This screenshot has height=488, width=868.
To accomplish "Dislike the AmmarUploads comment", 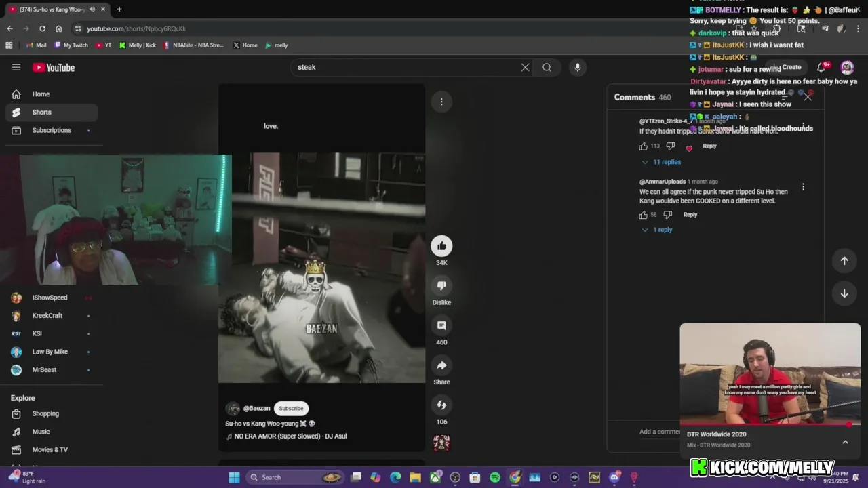I will point(667,215).
